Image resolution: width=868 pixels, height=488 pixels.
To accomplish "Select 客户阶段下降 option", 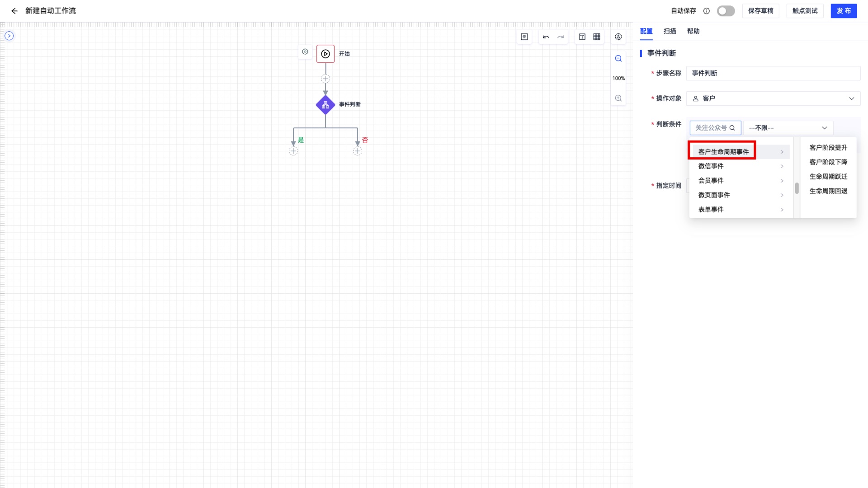I will (828, 162).
